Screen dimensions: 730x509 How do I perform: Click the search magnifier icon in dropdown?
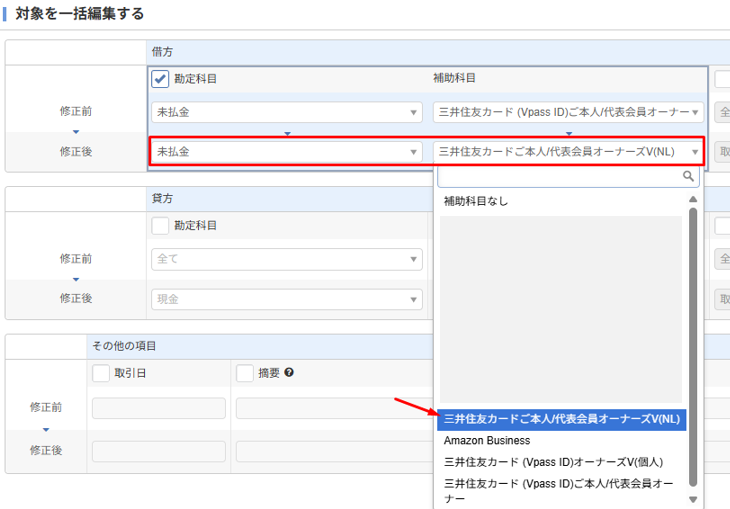pos(688,177)
